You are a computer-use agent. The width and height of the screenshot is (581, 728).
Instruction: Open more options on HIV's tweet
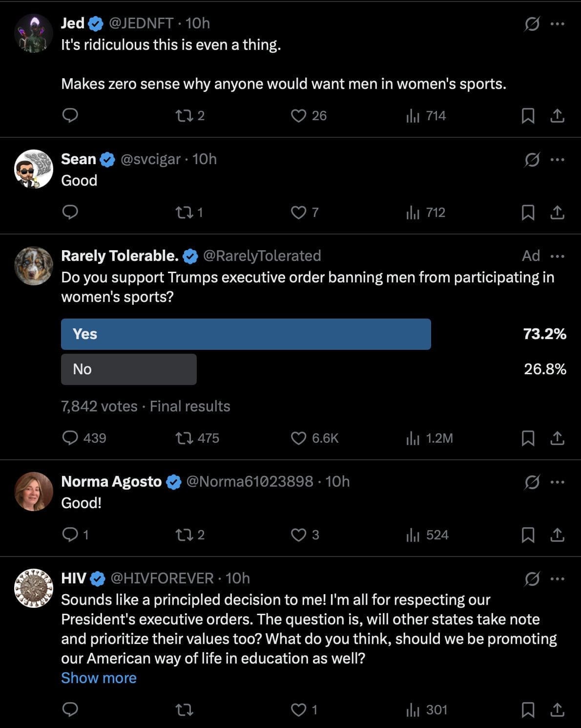tap(557, 578)
